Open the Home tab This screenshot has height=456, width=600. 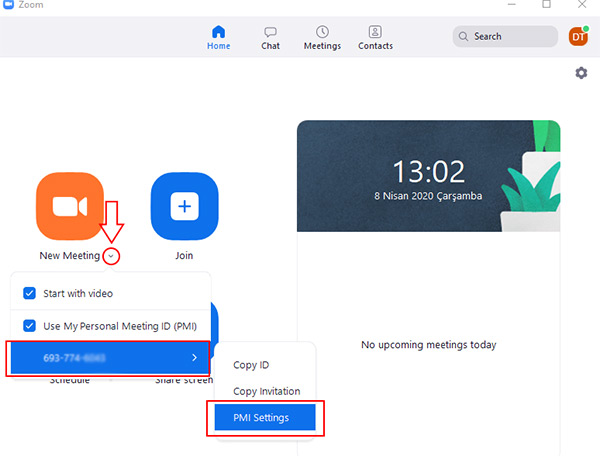click(218, 37)
